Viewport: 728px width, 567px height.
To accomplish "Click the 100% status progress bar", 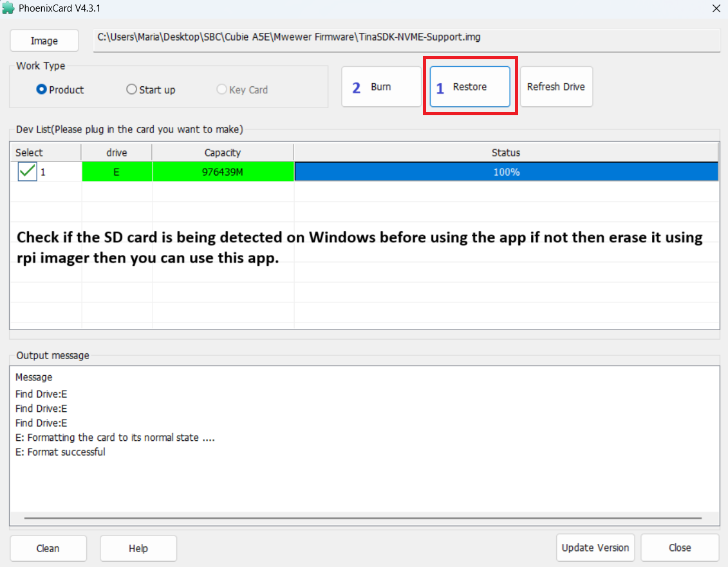I will 507,172.
